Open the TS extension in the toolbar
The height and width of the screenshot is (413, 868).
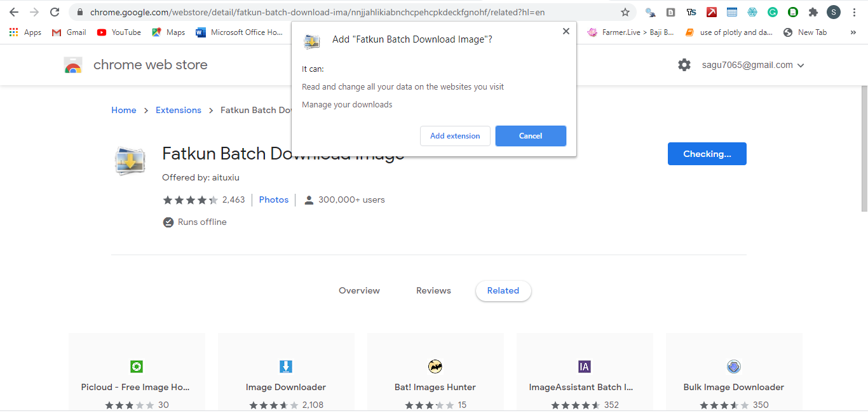click(x=691, y=12)
